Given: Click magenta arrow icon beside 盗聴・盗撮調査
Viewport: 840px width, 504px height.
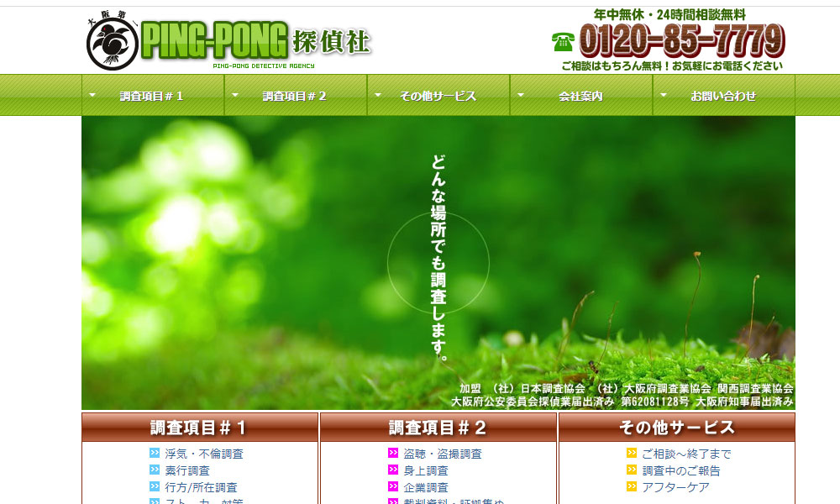Looking at the screenshot, I should [393, 454].
